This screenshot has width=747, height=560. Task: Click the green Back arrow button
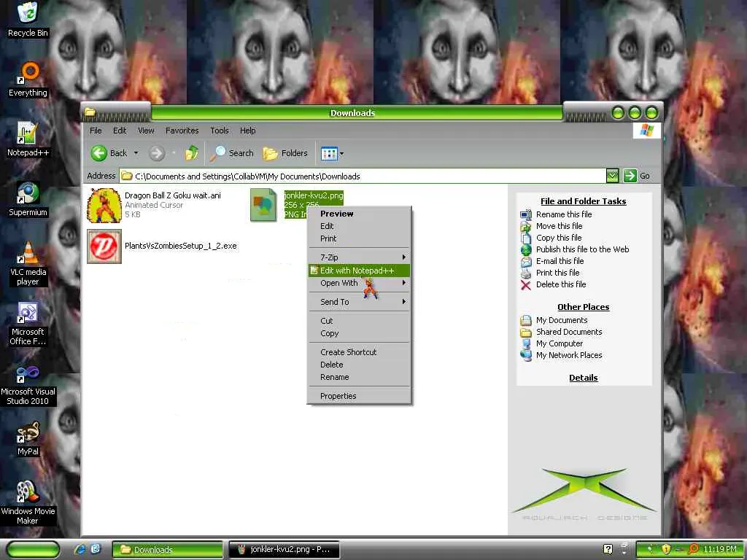[98, 153]
